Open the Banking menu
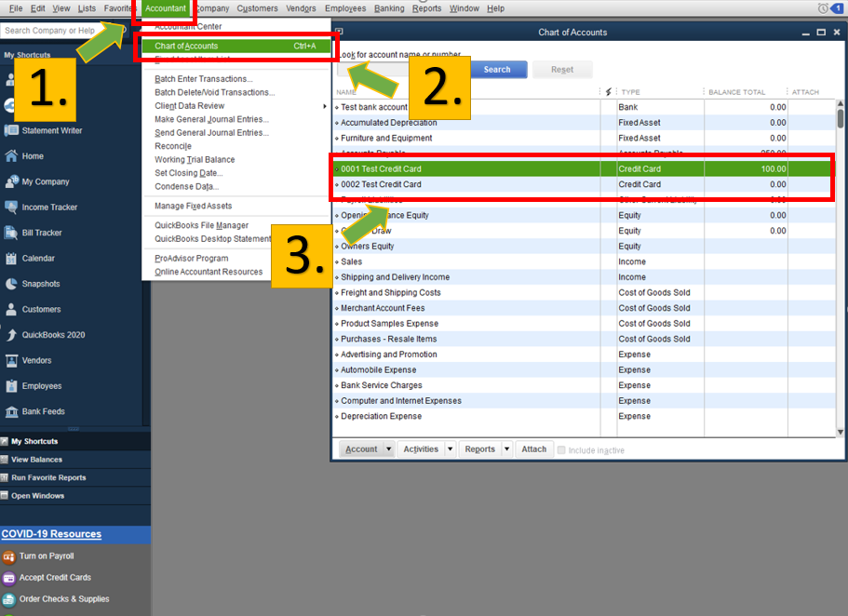 point(389,8)
